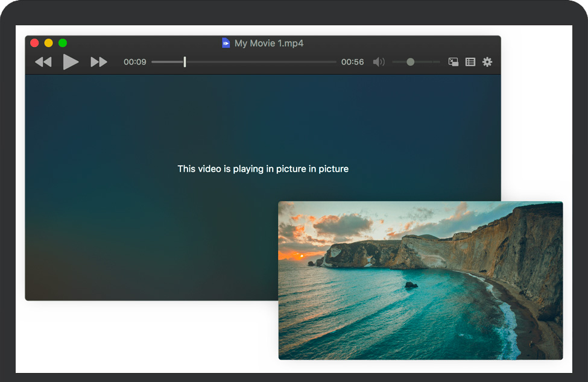Set volume to maximum on the volume track
This screenshot has width=588, height=382.
[x=439, y=62]
